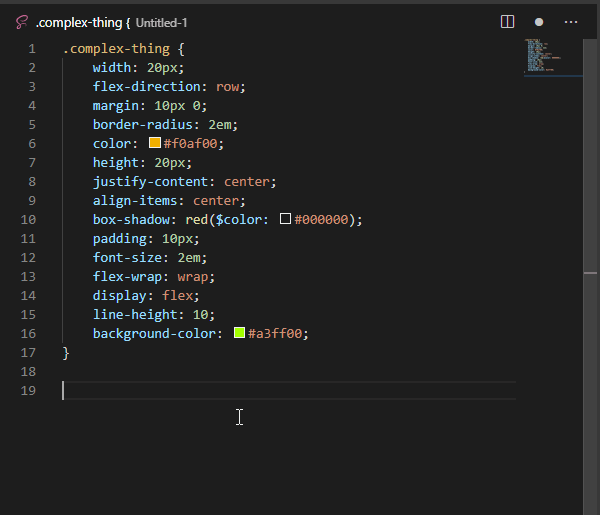Select the Untitled-1 editor tab
Viewport: 600px width, 515px height.
pyautogui.click(x=101, y=23)
